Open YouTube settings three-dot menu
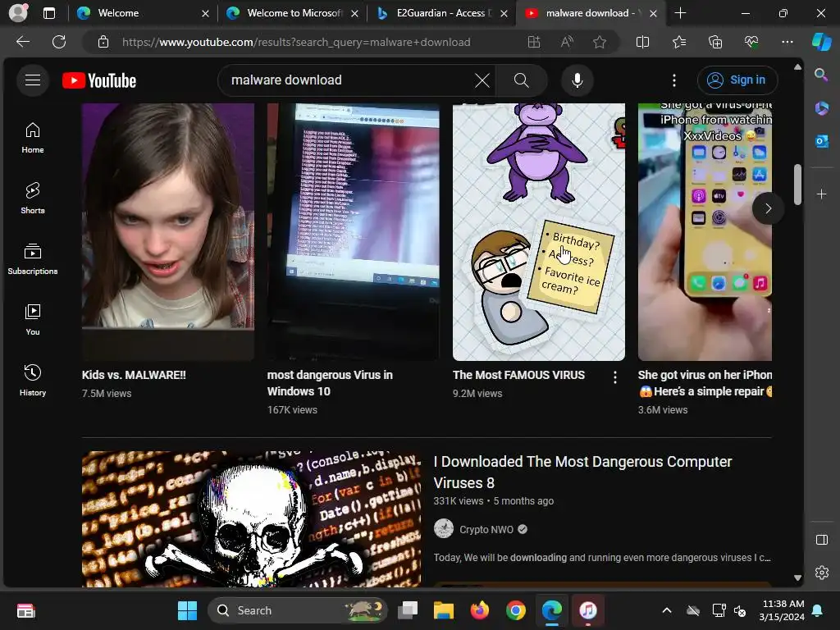Screen dimensions: 840x630 pyautogui.click(x=674, y=80)
